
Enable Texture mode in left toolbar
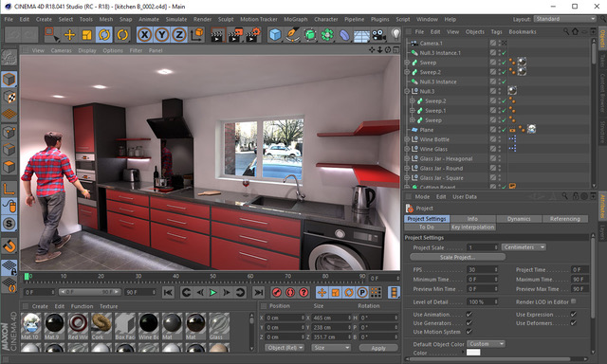[9, 97]
